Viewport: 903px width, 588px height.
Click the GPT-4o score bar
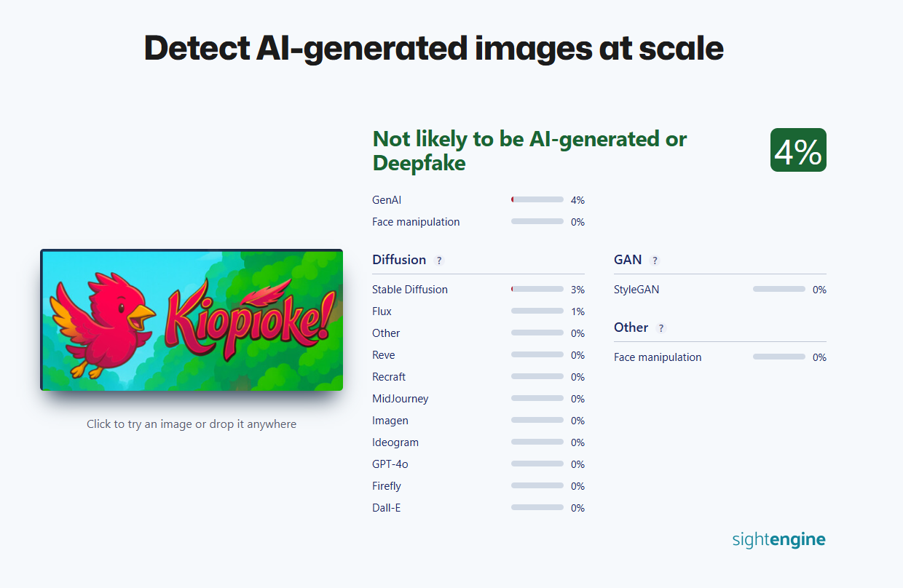pyautogui.click(x=537, y=464)
